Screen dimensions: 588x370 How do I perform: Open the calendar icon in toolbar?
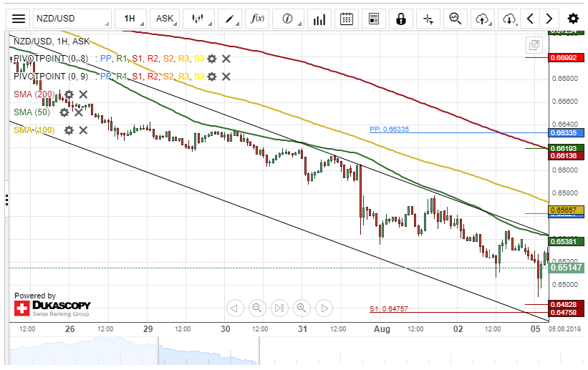[347, 19]
